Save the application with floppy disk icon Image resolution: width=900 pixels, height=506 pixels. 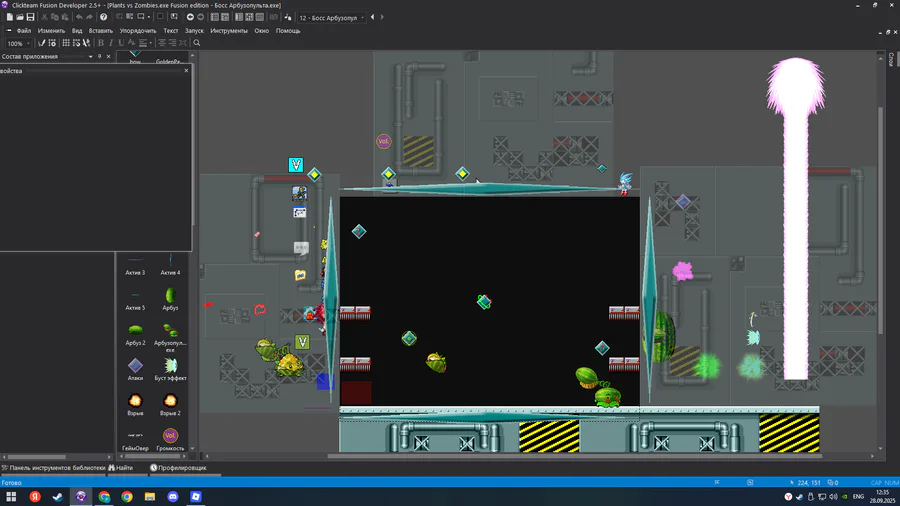30,17
